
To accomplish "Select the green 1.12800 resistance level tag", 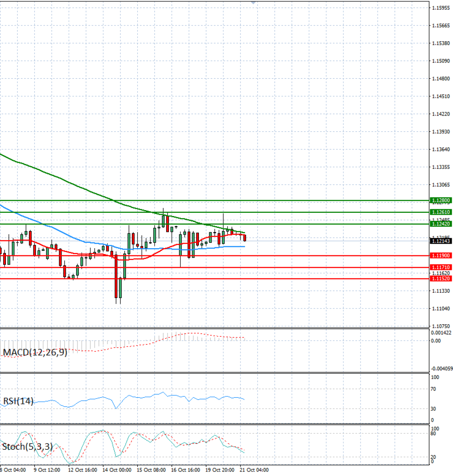I will 441,200.
